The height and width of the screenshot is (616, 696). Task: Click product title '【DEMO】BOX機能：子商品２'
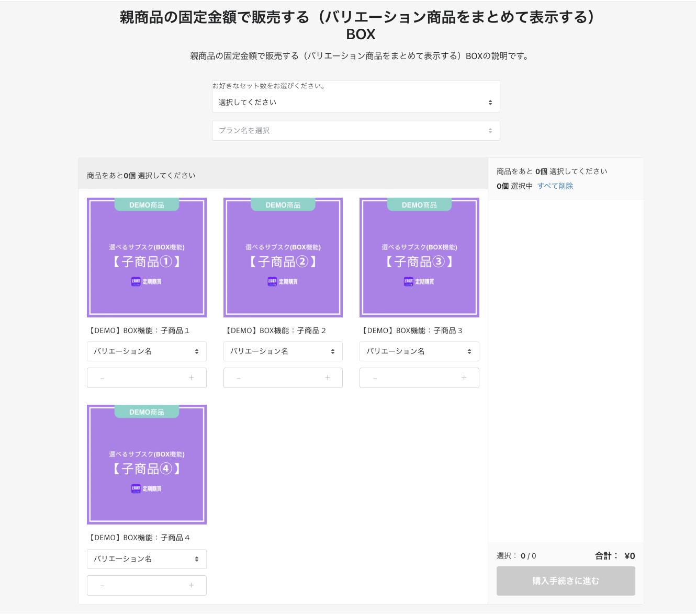275,330
